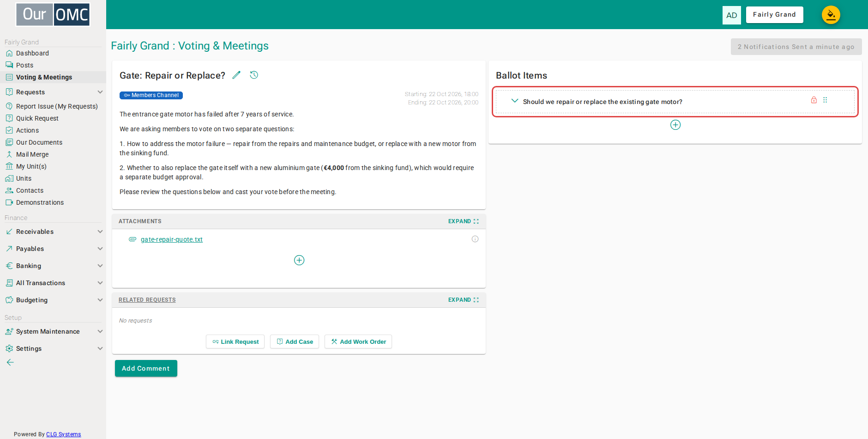Image resolution: width=868 pixels, height=439 pixels.
Task: Go to Our Documents in the sidebar
Action: tap(39, 142)
